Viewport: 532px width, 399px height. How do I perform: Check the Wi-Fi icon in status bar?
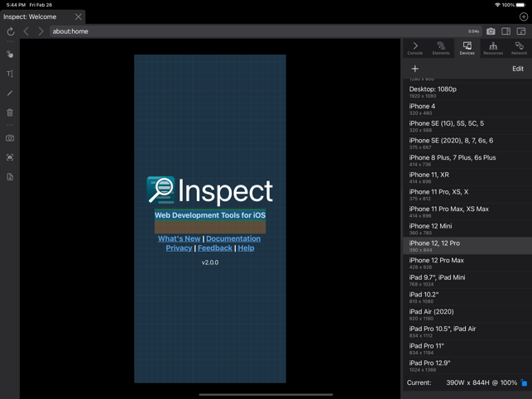pos(497,5)
